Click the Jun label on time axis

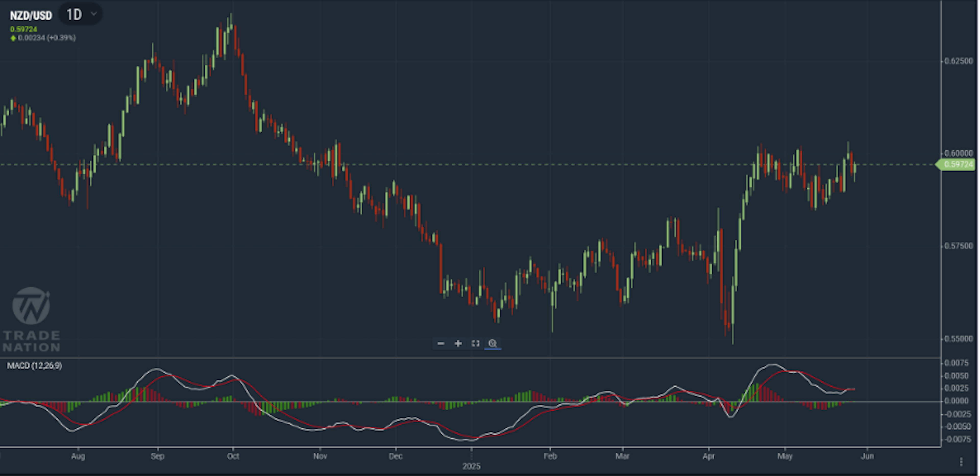[867, 456]
